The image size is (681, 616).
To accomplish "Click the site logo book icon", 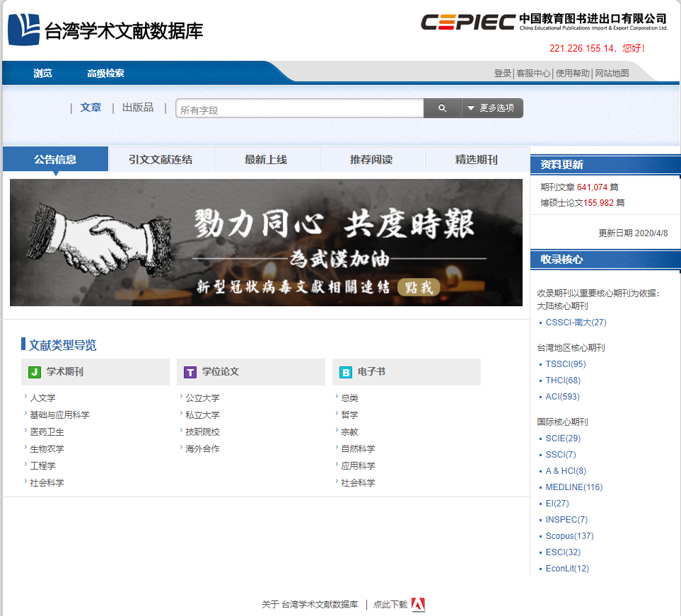I will [24, 30].
